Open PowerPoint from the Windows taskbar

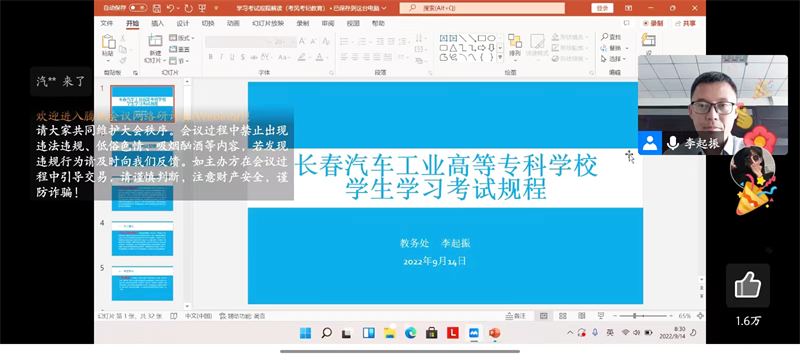(494, 333)
